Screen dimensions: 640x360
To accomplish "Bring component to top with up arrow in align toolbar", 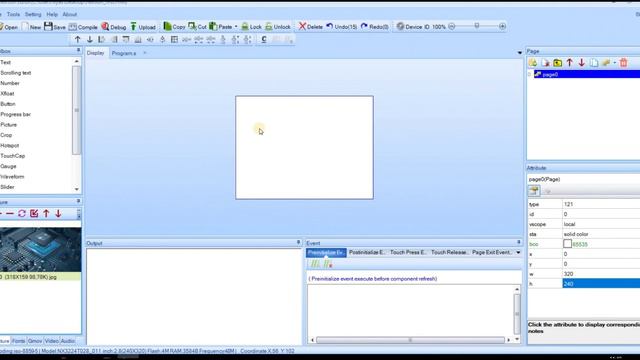I will 78,39.
